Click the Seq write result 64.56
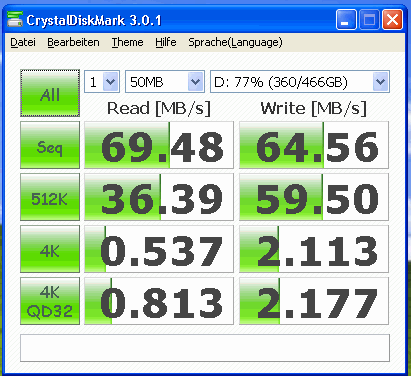The image size is (411, 376). click(x=314, y=145)
